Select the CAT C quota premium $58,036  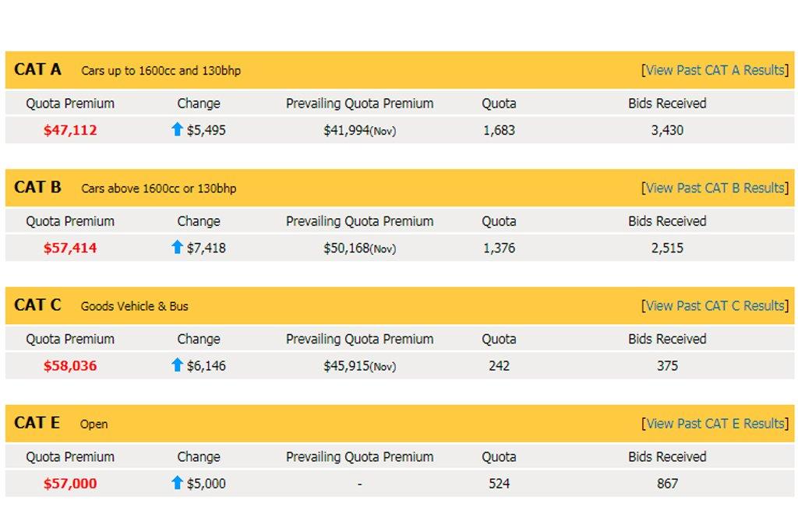point(70,365)
